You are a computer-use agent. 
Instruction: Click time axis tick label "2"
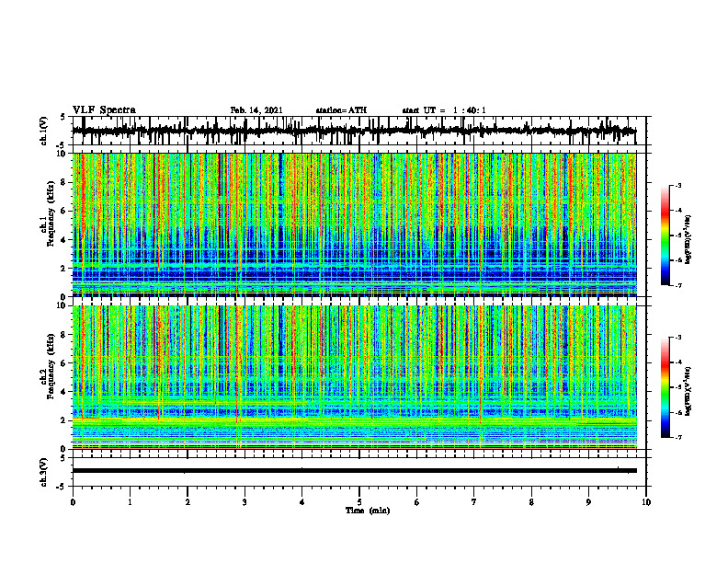point(188,502)
